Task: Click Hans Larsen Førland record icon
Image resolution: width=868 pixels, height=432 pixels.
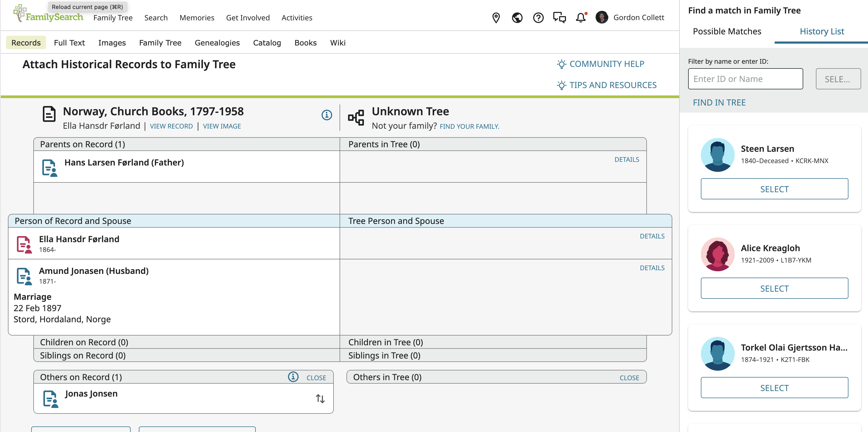Action: coord(49,168)
